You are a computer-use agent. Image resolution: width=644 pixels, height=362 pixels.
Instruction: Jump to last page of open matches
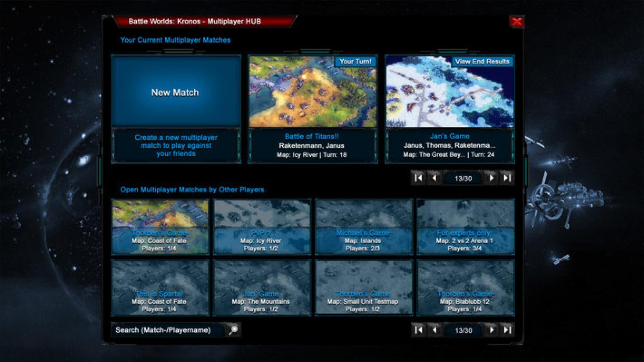click(507, 330)
